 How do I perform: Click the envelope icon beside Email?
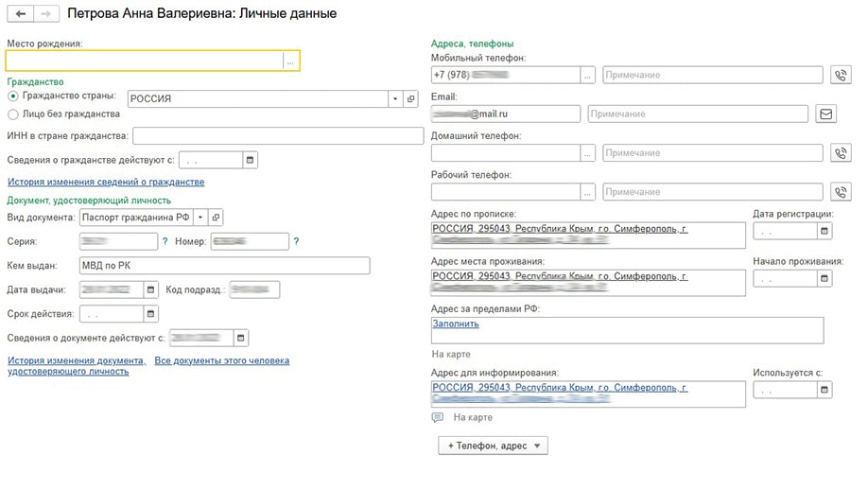[825, 114]
